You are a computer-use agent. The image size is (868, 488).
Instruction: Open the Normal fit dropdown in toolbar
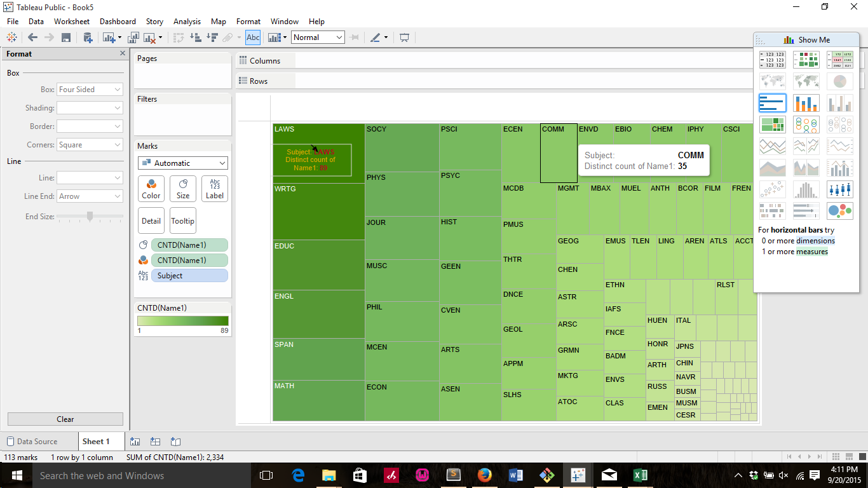318,37
